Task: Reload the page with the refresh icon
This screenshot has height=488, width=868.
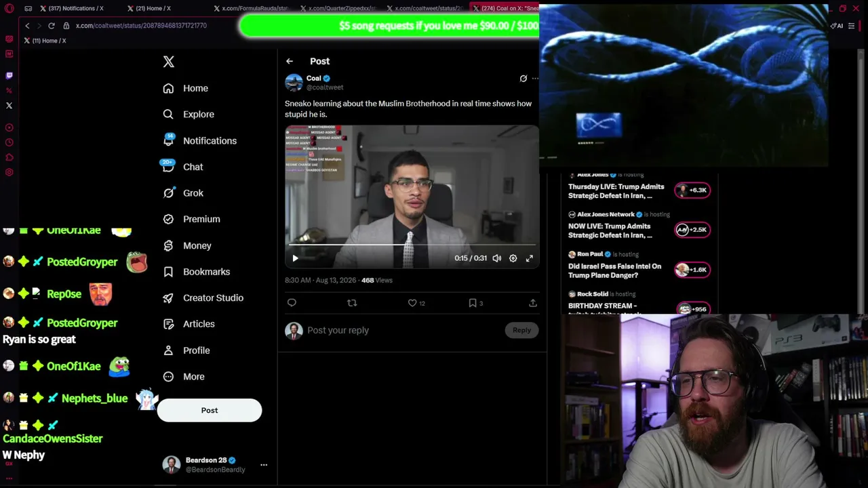Action: 51,26
